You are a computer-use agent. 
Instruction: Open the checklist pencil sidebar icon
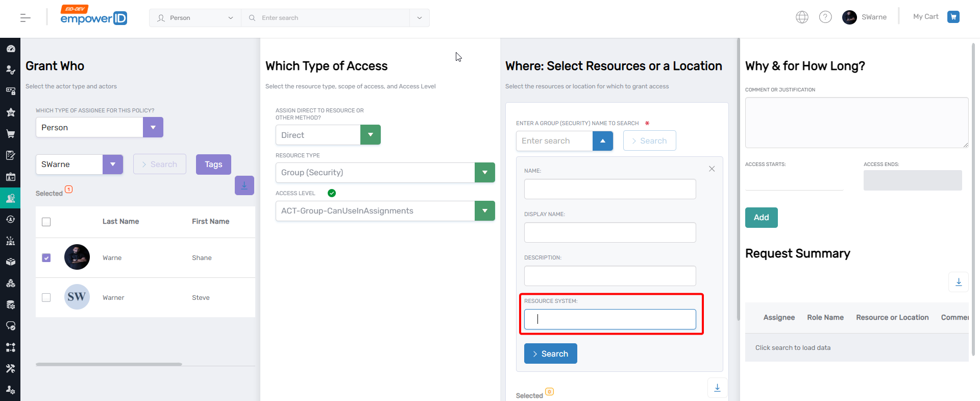(x=10, y=155)
